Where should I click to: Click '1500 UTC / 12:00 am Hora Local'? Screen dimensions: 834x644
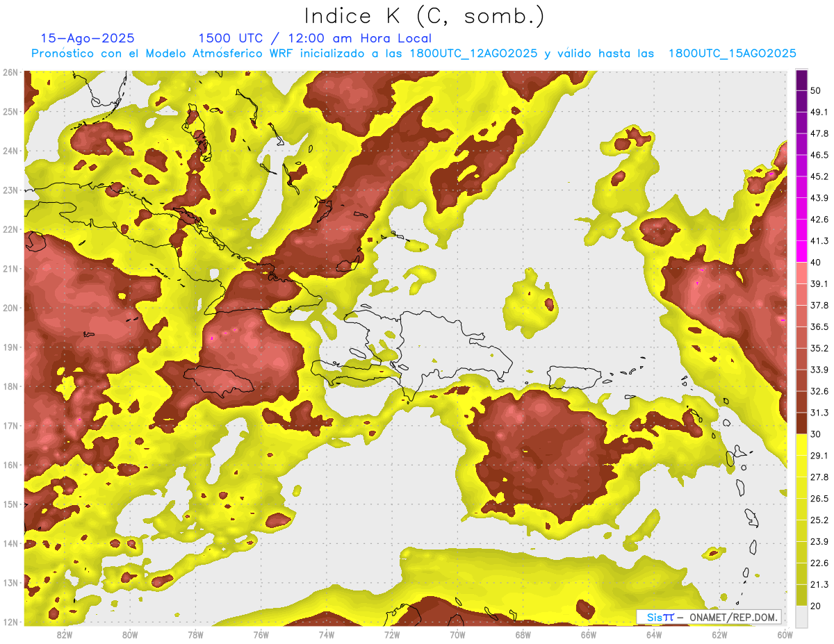[315, 38]
